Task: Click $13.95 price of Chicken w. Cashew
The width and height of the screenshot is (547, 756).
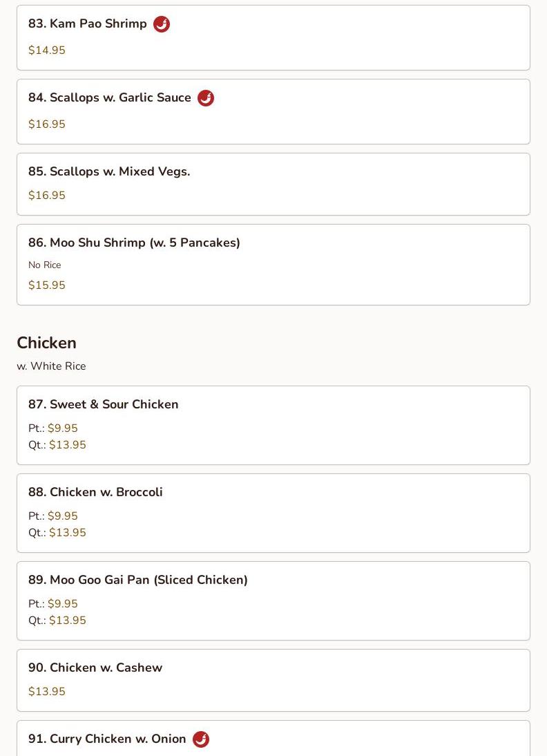Action: click(x=47, y=692)
